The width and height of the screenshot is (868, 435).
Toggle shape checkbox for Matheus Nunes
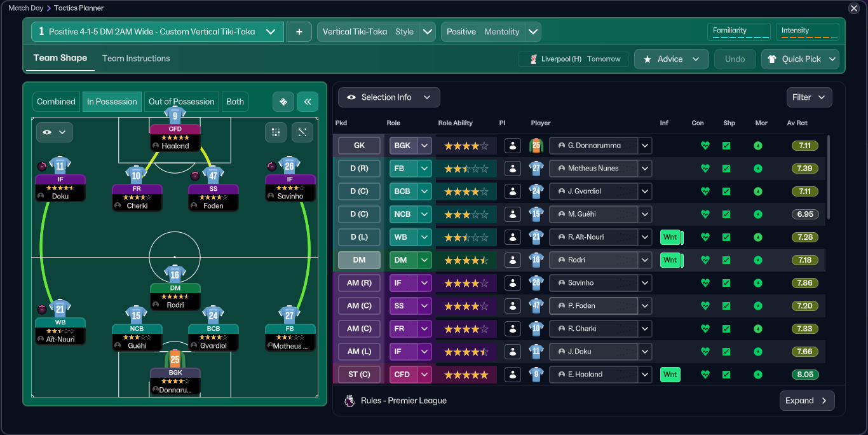point(726,169)
